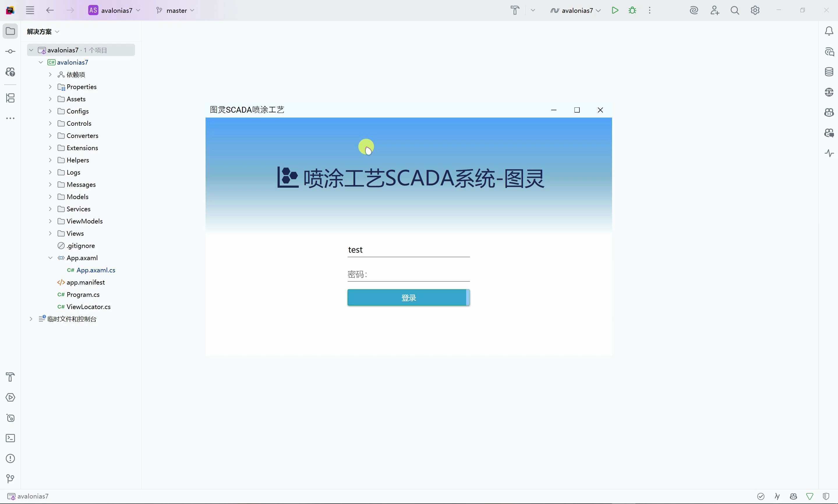Open the avalonias7 run configuration dropdown
838x504 pixels.
(576, 10)
